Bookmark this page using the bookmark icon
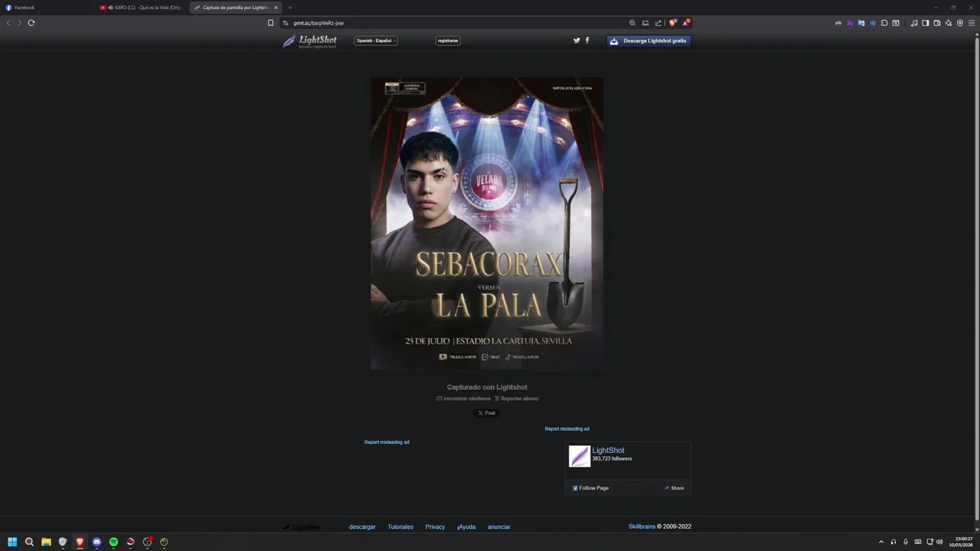 270,23
